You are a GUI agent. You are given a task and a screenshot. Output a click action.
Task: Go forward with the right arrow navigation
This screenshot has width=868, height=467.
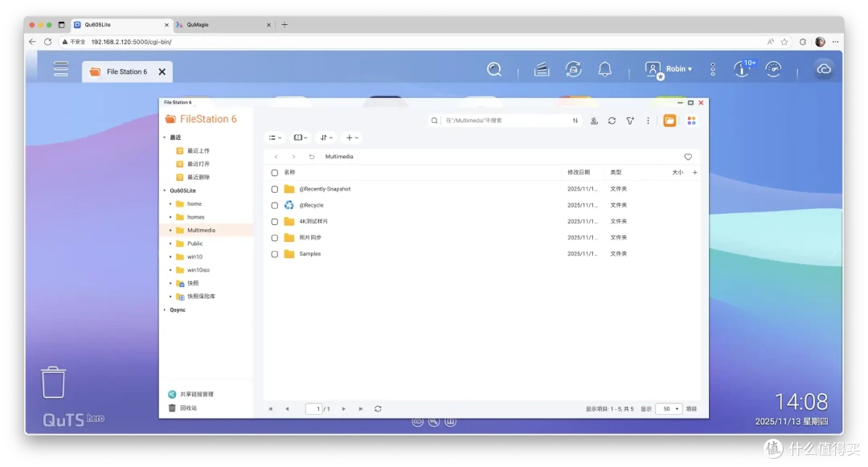coord(293,157)
